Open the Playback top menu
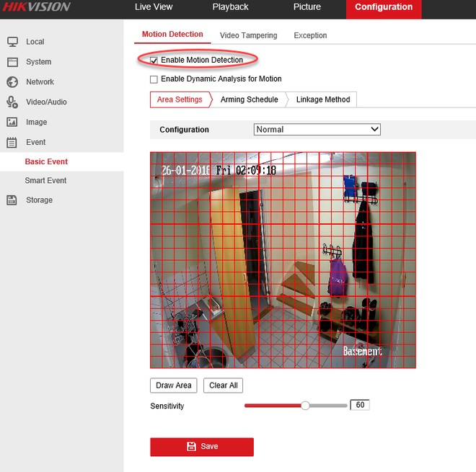Screen dimensions: 476x472 point(230,7)
